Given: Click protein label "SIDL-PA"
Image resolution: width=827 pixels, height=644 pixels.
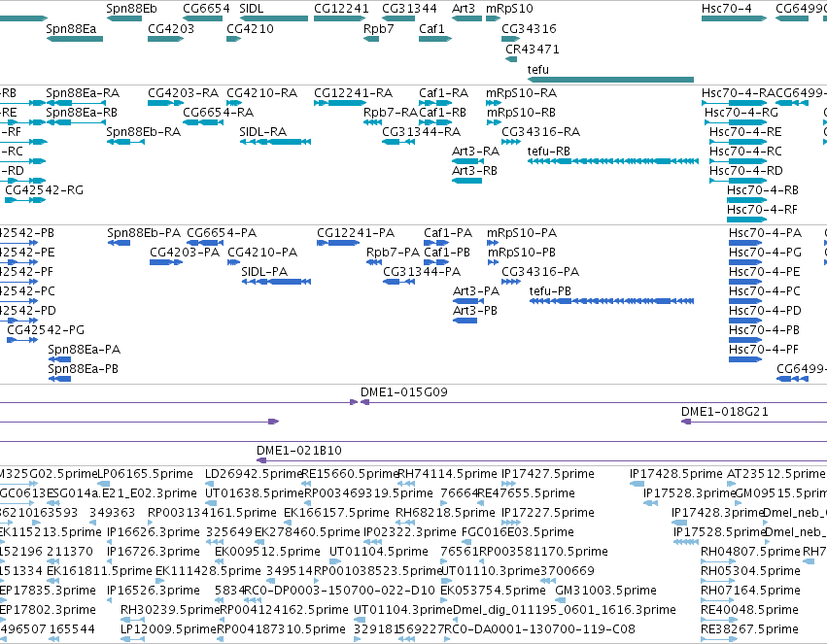Looking at the screenshot, I should 264,272.
